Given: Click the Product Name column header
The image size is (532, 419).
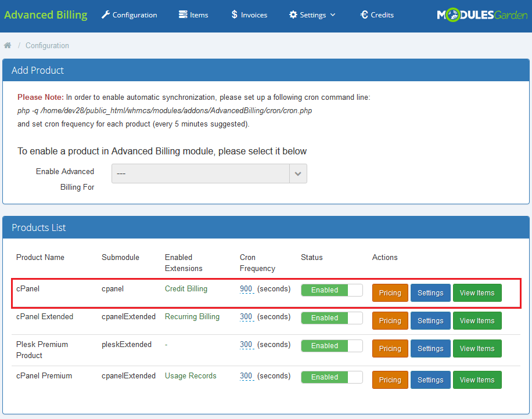Looking at the screenshot, I should click(x=41, y=257).
